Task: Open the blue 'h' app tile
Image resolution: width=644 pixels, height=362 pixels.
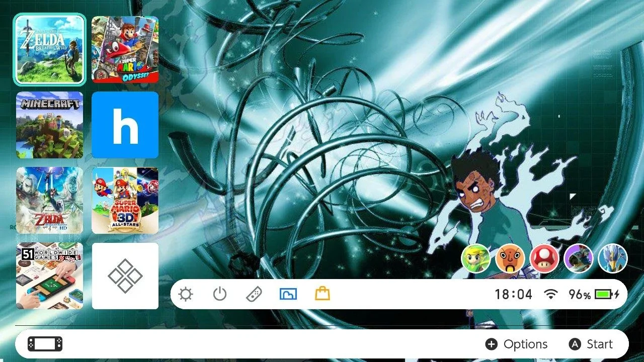Action: (125, 125)
